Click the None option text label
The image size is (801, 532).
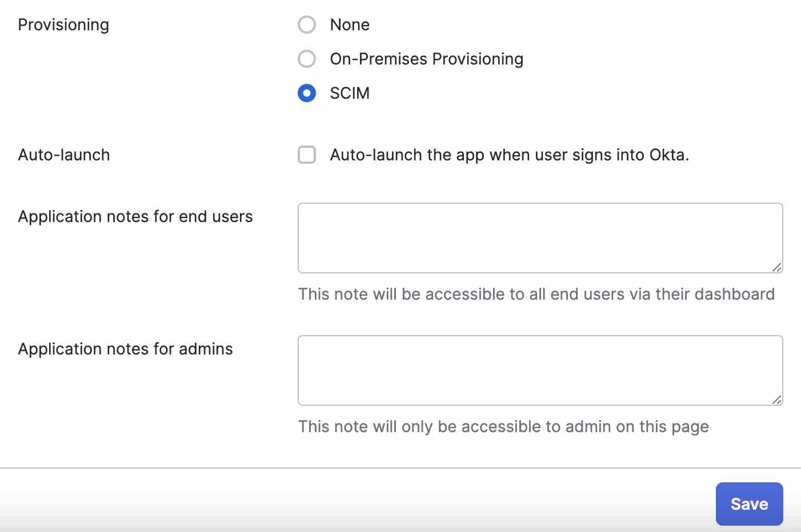350,25
